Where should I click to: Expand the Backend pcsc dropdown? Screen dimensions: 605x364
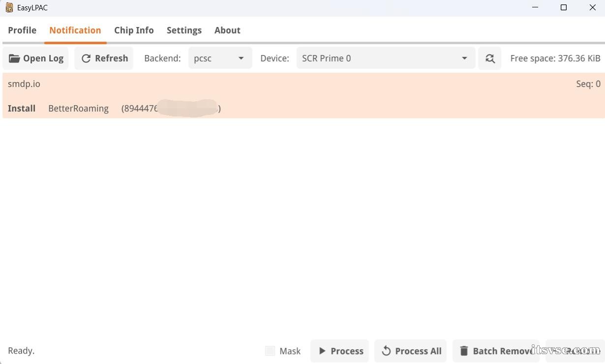[x=220, y=58]
